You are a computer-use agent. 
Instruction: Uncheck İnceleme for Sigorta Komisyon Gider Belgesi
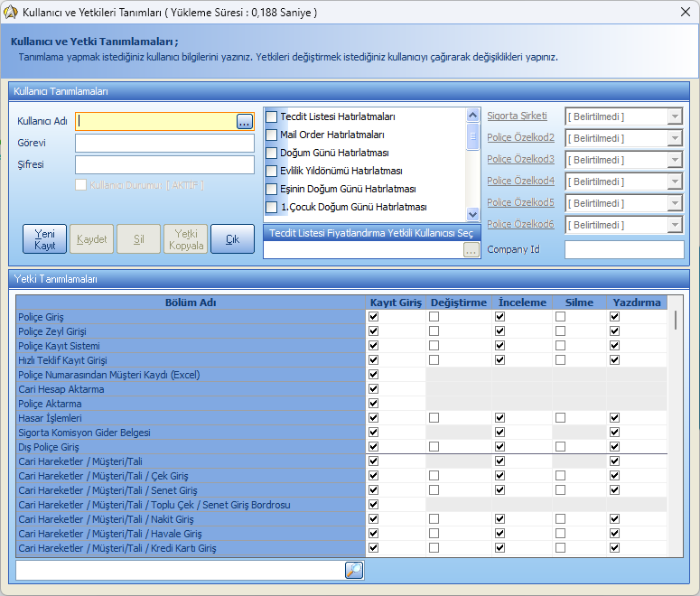pyautogui.click(x=500, y=433)
